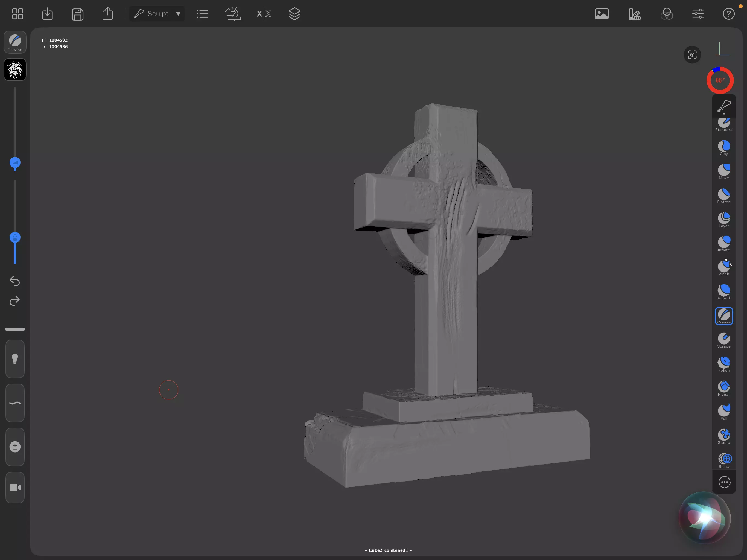Open the camera view button

(15, 488)
